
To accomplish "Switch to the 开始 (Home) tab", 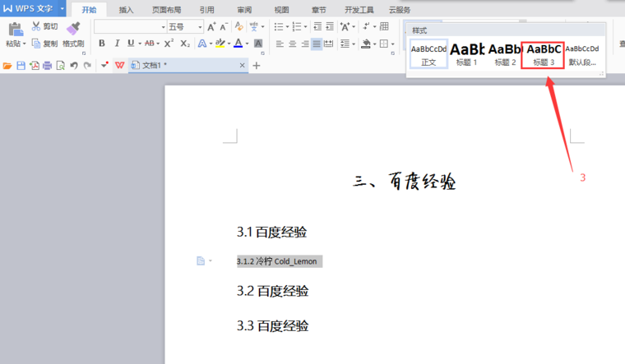I will [x=89, y=10].
